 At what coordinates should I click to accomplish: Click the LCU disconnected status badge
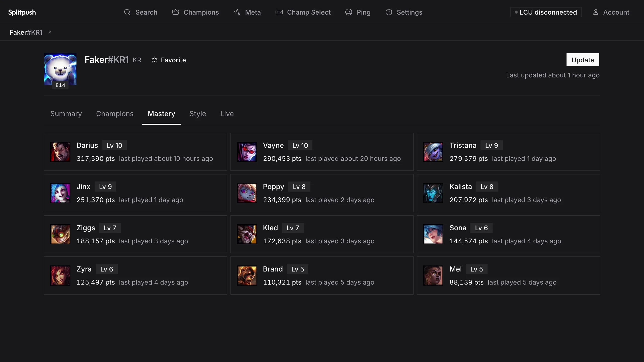[x=546, y=12]
